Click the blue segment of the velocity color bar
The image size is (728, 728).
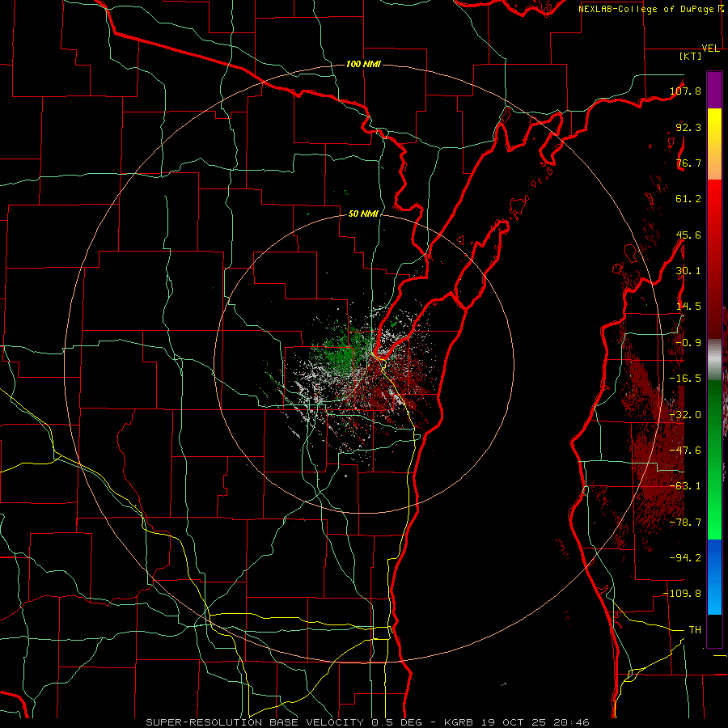714,577
